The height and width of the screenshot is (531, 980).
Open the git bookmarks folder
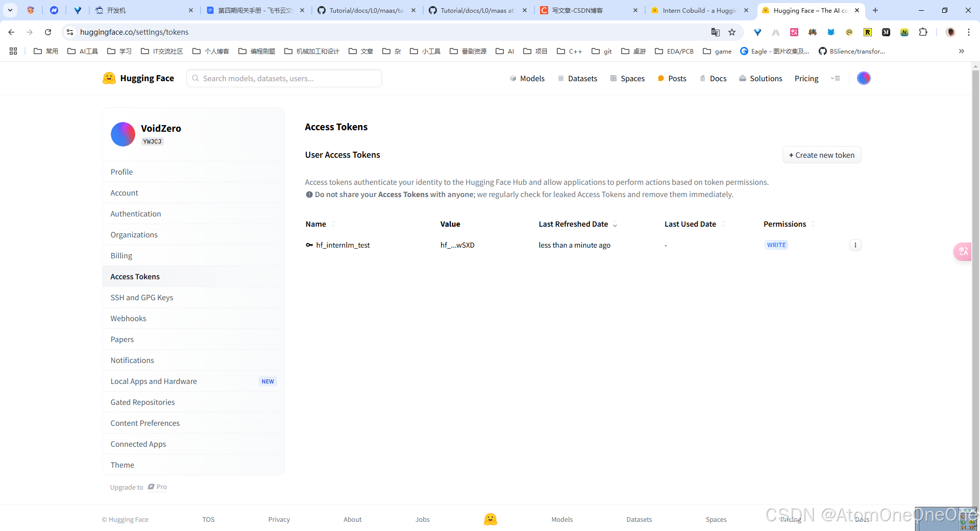(602, 51)
